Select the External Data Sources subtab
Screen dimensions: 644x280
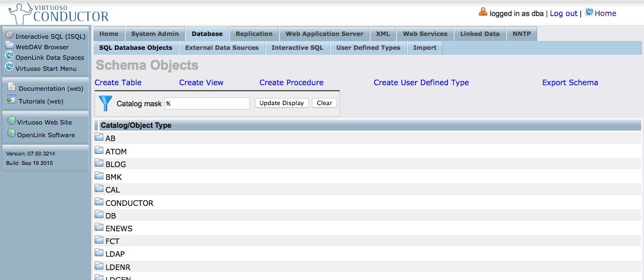pyautogui.click(x=222, y=48)
